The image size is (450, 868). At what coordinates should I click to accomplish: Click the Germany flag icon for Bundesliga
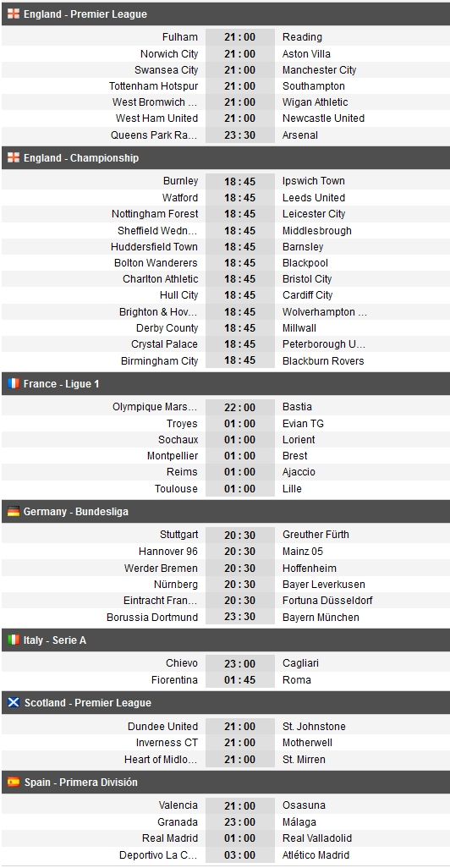point(14,512)
